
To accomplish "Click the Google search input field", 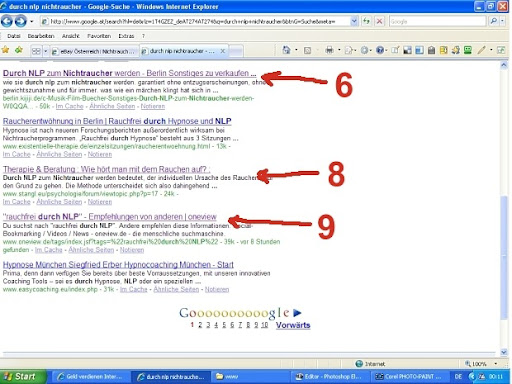I will click(437, 21).
